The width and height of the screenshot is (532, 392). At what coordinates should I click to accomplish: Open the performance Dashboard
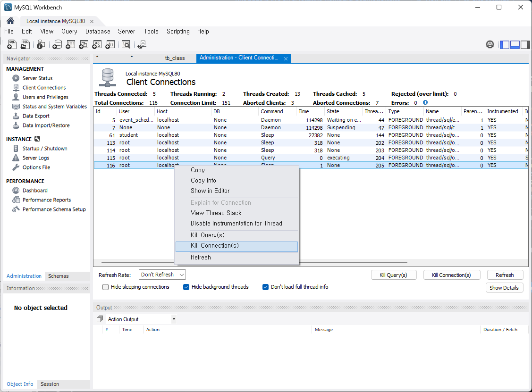(35, 191)
